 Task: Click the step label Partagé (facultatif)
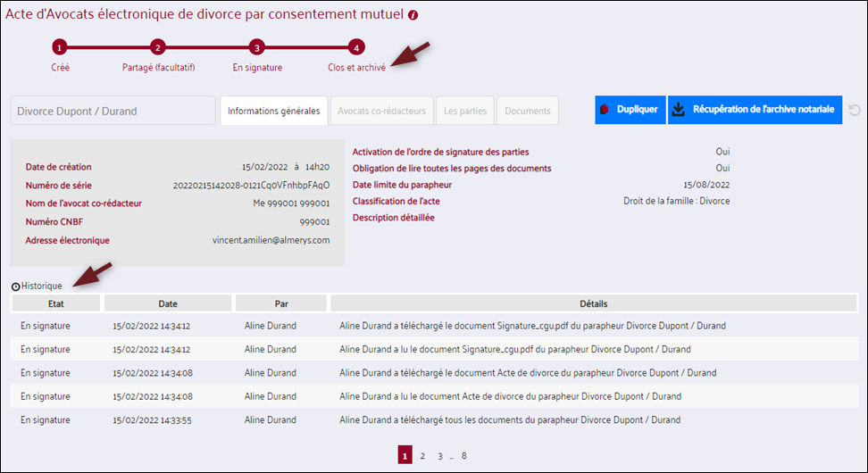click(x=158, y=68)
